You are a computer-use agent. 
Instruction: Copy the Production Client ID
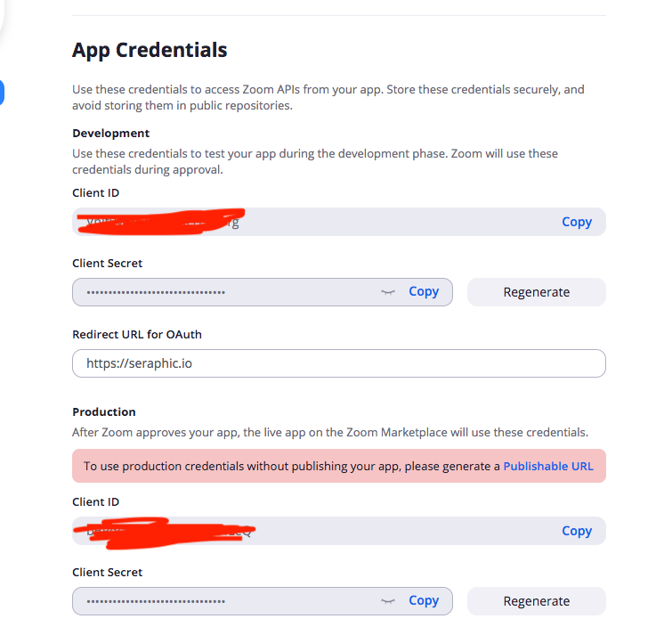577,531
